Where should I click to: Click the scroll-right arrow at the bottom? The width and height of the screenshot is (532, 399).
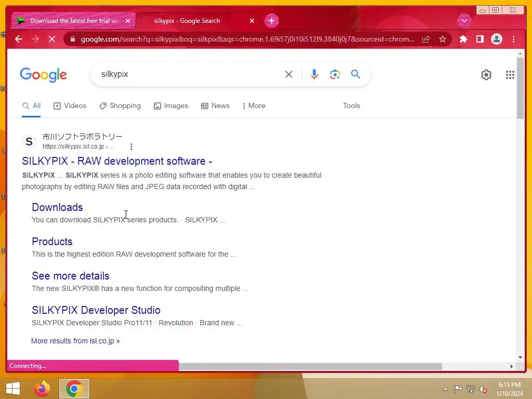pyautogui.click(x=512, y=366)
